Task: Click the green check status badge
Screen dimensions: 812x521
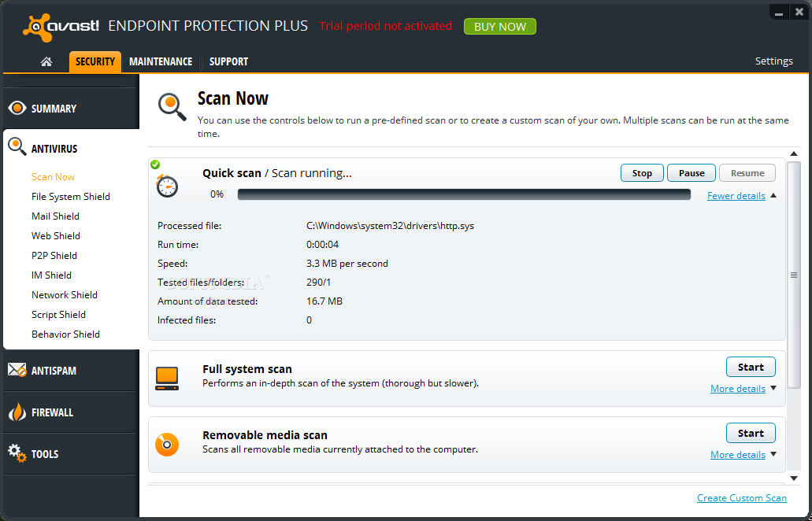Action: [155, 164]
